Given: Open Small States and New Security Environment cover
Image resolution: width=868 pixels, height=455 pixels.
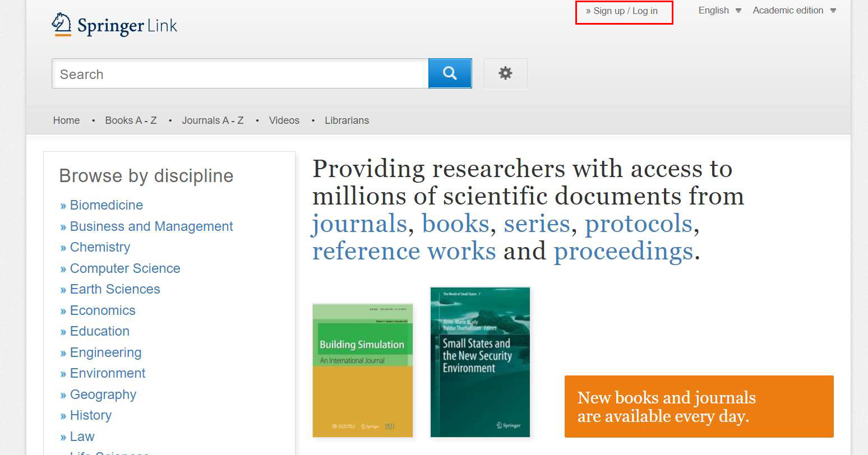Looking at the screenshot, I should (480, 362).
